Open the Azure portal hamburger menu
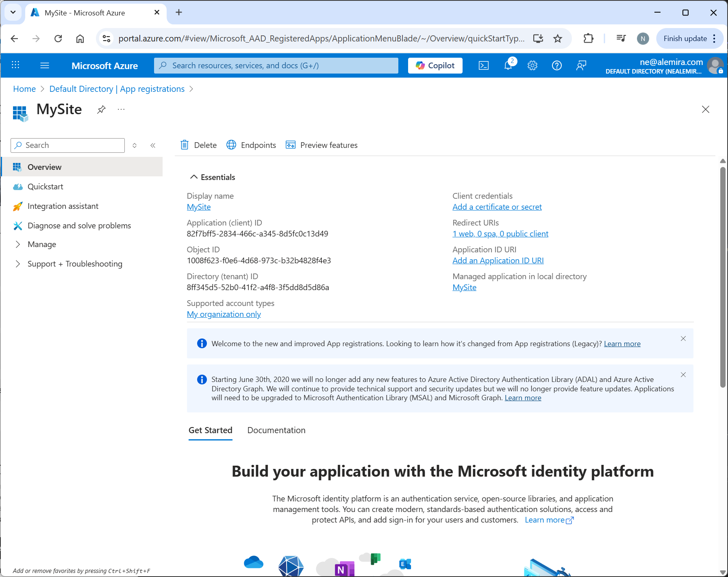728x577 pixels. click(x=45, y=65)
